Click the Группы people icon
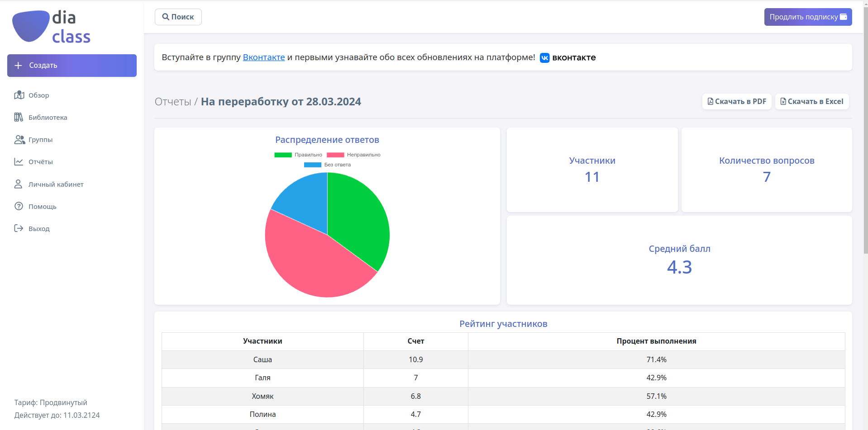 [x=19, y=139]
